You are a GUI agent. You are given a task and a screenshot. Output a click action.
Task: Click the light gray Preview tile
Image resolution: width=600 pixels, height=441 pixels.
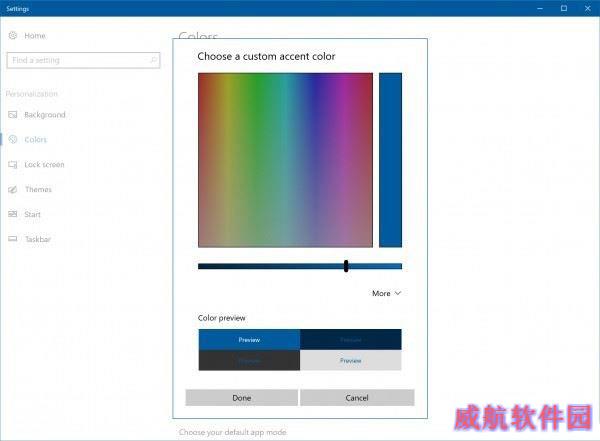pyautogui.click(x=351, y=360)
